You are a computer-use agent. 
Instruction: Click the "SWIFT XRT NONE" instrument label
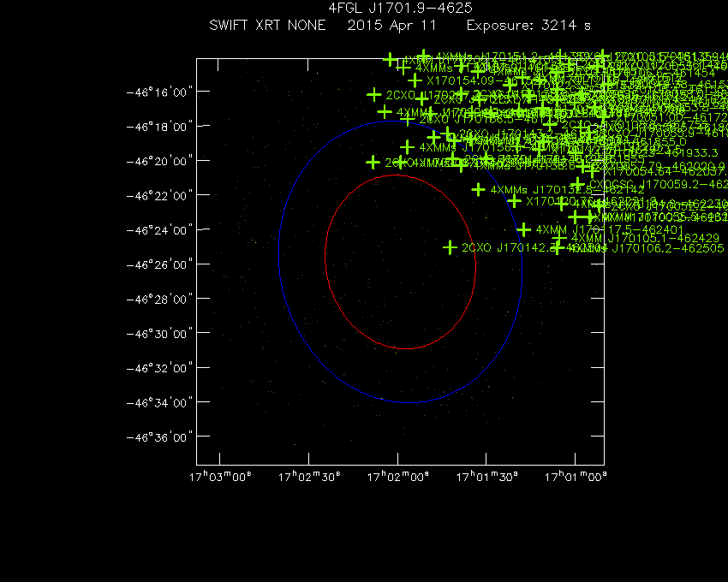coord(267,25)
